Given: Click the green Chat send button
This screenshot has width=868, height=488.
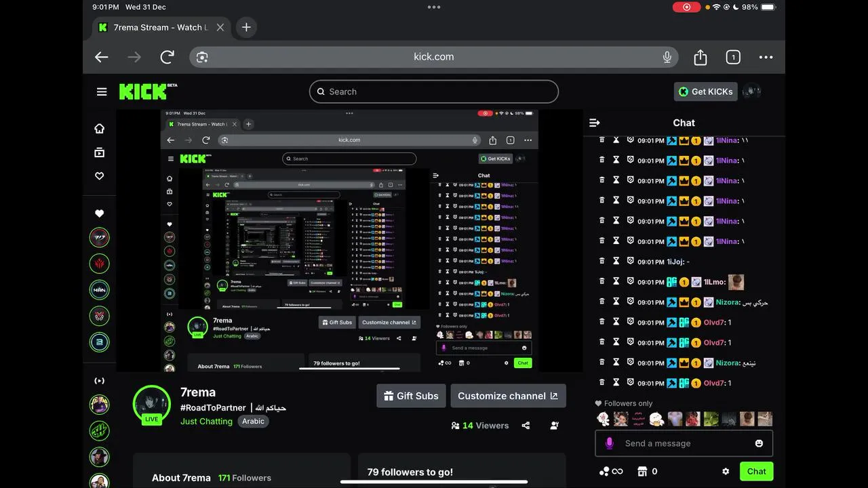Looking at the screenshot, I should [757, 471].
